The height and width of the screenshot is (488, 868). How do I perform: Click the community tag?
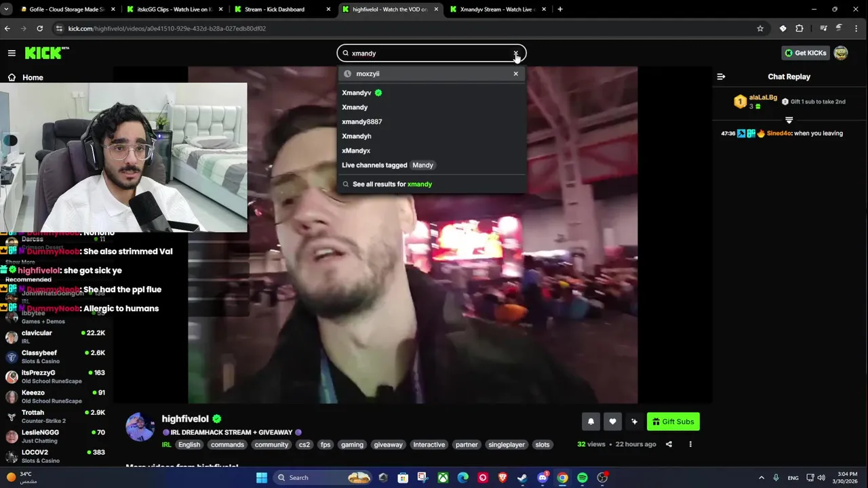(271, 445)
